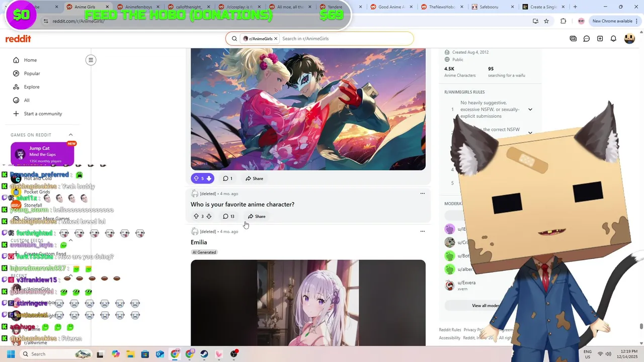Open the post 'Who is your favorite anime character?'
This screenshot has width=644, height=362.
coord(243,205)
